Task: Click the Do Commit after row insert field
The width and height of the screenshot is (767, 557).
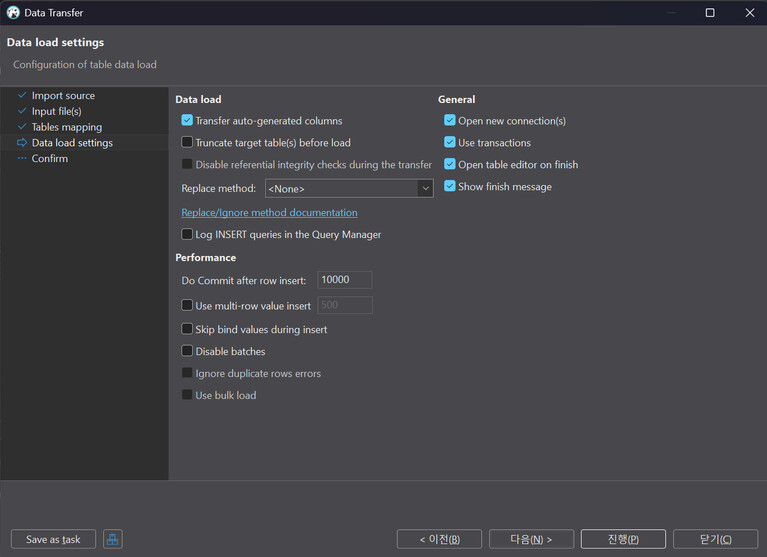Action: (x=344, y=280)
